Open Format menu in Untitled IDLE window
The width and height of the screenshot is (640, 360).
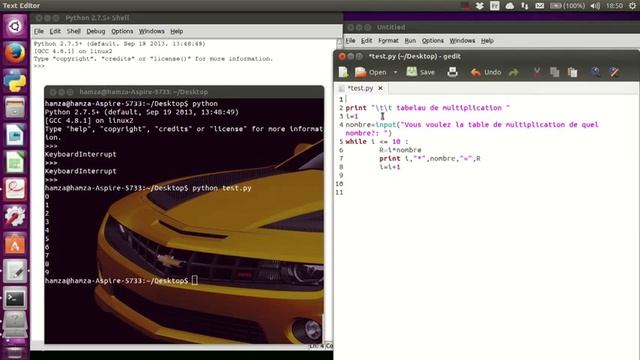388,41
